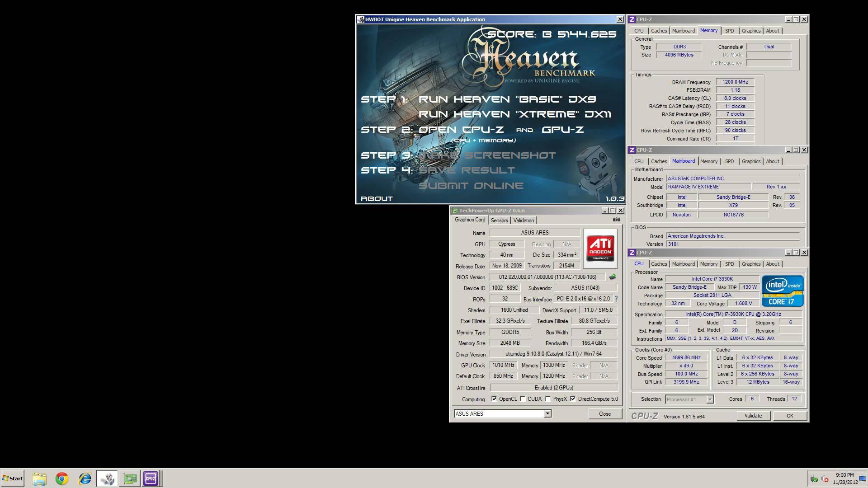Click the Multiplier value x 49.0
868x488 pixels.
click(686, 366)
